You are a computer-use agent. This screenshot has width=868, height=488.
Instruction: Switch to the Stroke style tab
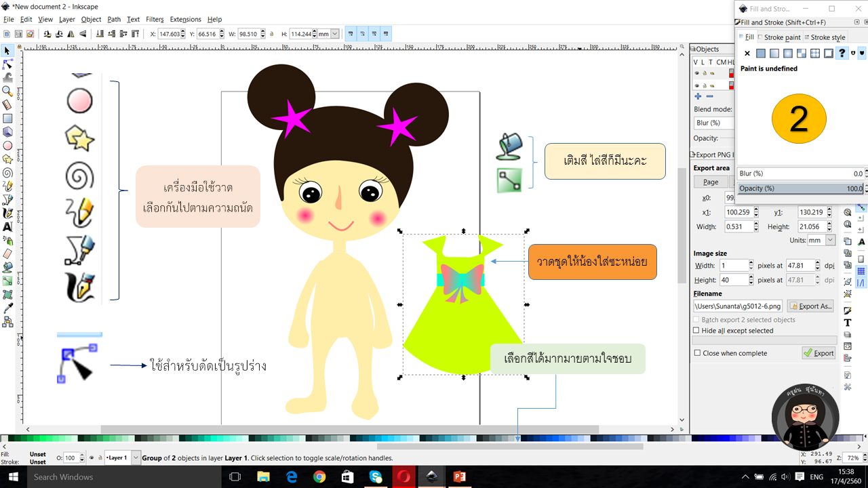(825, 37)
